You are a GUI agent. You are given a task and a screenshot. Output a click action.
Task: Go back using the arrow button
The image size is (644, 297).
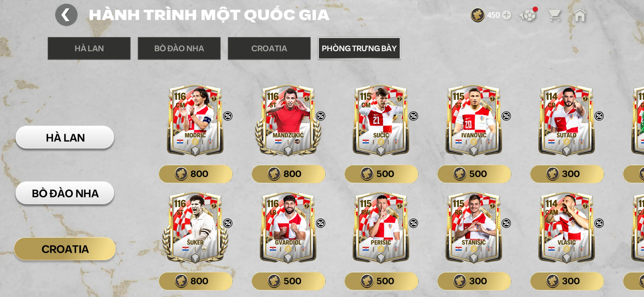click(66, 15)
